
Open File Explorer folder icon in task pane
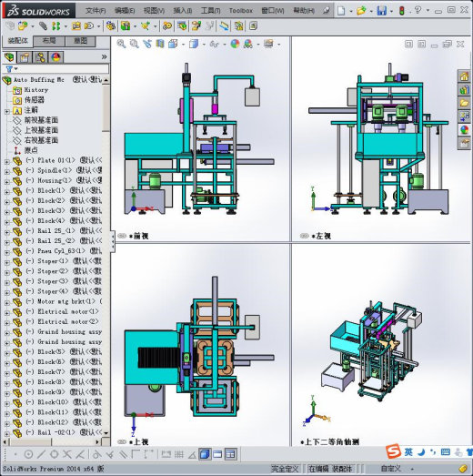click(464, 103)
